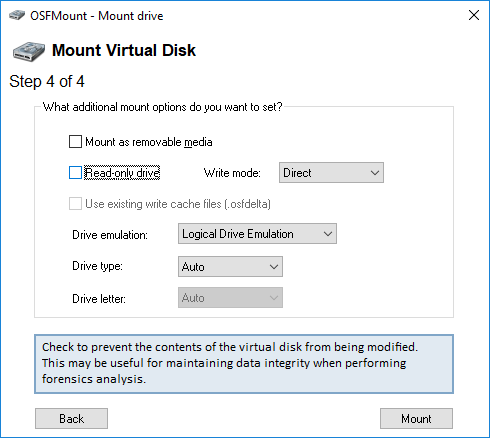Click the OSFMount title bar drive icon
The height and width of the screenshot is (438, 490).
click(x=17, y=15)
